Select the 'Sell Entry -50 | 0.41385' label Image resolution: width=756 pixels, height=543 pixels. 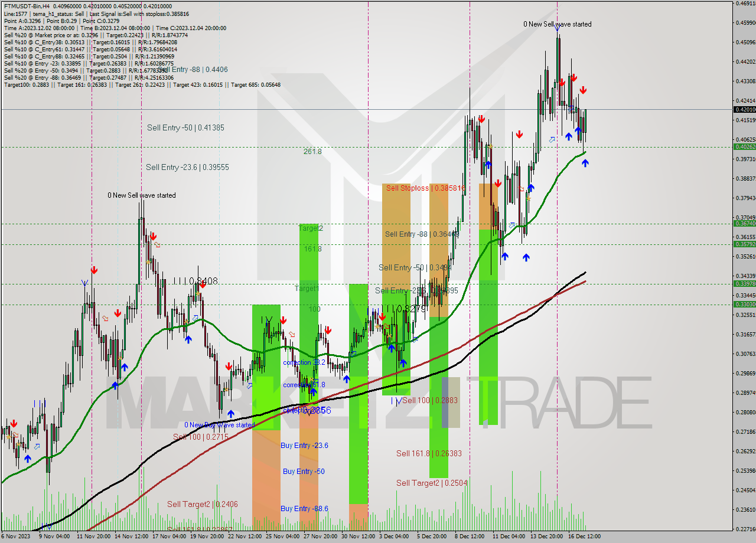pyautogui.click(x=185, y=127)
